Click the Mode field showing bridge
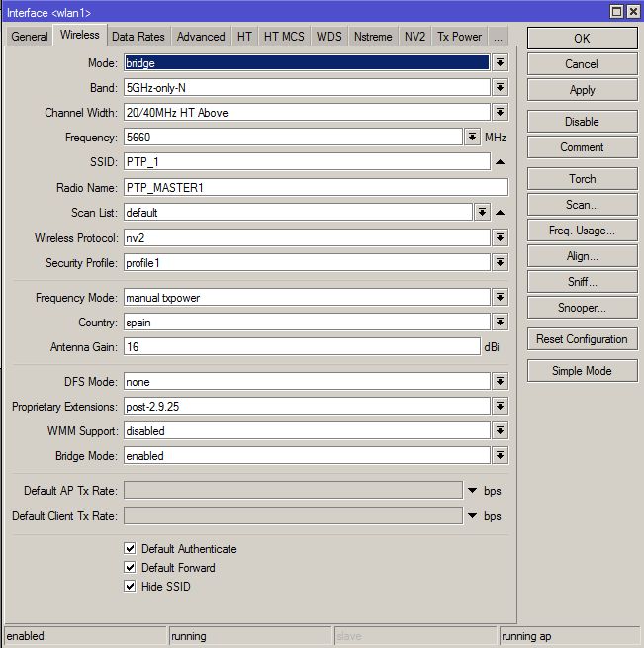644x648 pixels. [x=307, y=62]
